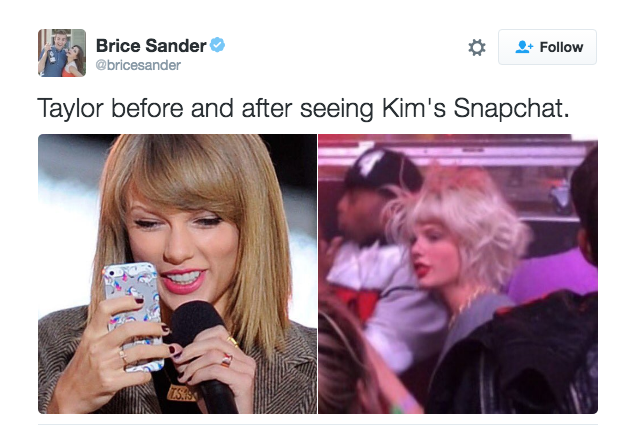This screenshot has height=425, width=636.
Task: Click the gold nameplate necklace in left photo
Action: click(x=183, y=393)
